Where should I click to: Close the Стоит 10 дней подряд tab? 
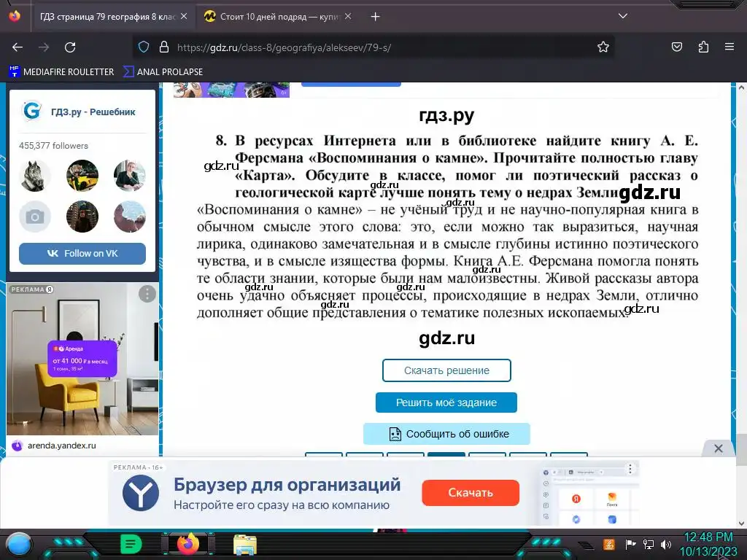[x=348, y=17]
